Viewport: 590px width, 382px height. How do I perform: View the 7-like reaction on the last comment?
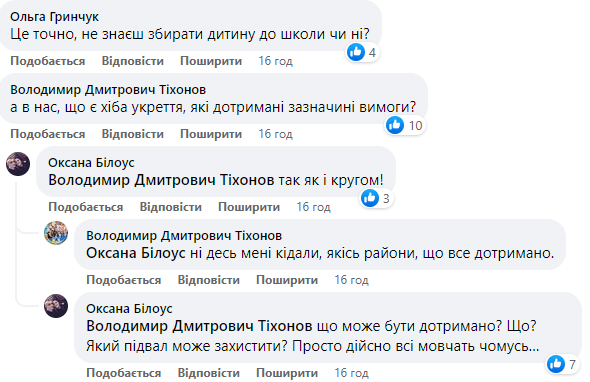[x=563, y=364]
